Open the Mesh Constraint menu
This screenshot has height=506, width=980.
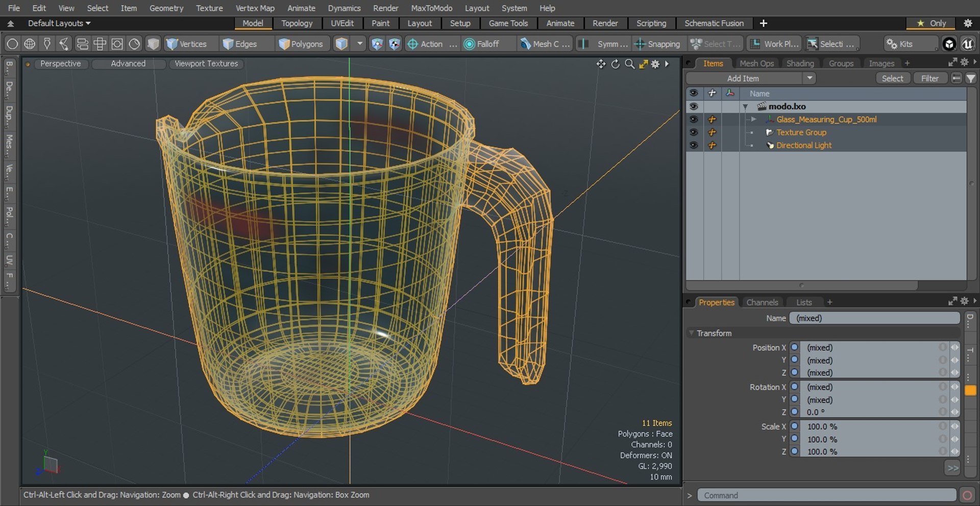545,44
